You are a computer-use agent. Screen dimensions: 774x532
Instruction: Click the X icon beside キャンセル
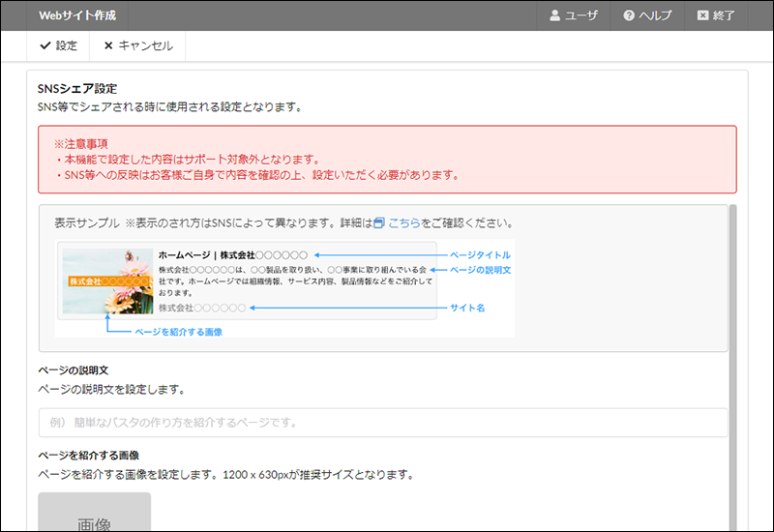pyautogui.click(x=108, y=45)
